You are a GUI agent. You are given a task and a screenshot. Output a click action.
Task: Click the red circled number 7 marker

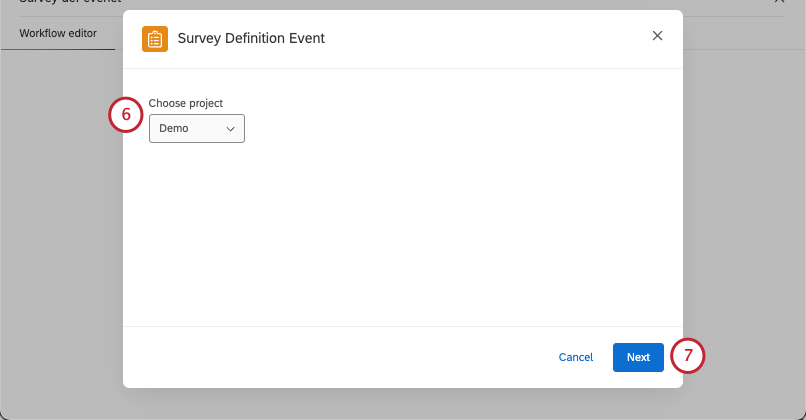[688, 357]
